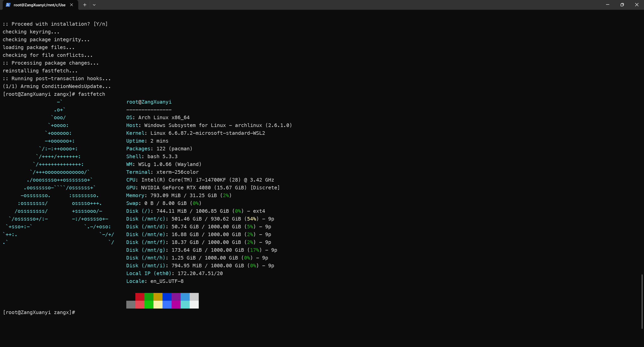
Task: Click the cyan 'Memory' label in fastfetch output
Action: (x=135, y=195)
